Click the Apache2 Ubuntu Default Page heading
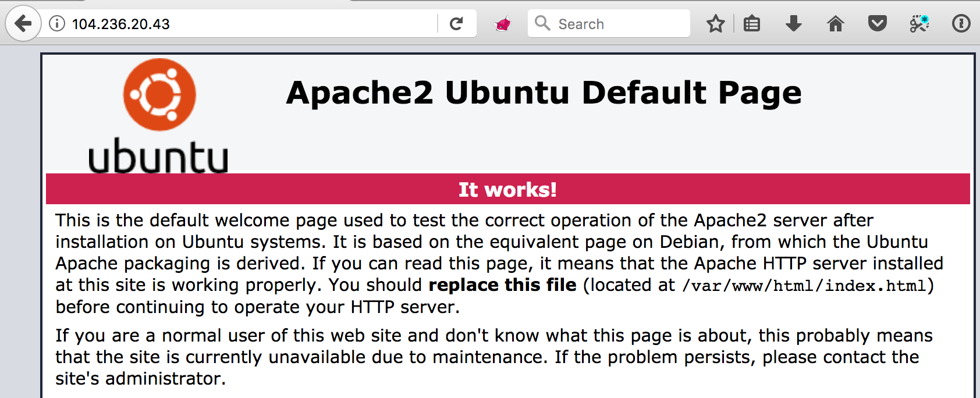This screenshot has width=980, height=398. point(544,93)
